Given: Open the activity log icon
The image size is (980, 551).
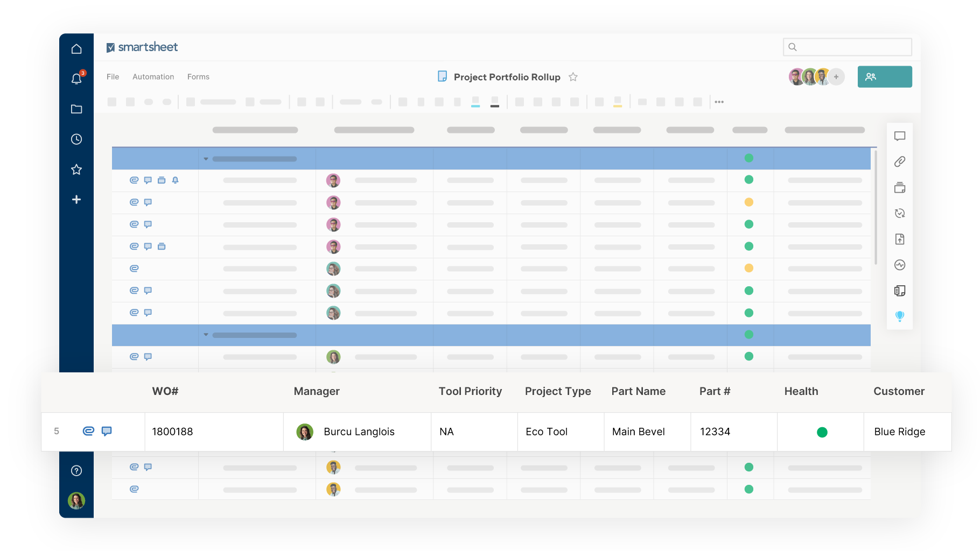Looking at the screenshot, I should point(899,265).
